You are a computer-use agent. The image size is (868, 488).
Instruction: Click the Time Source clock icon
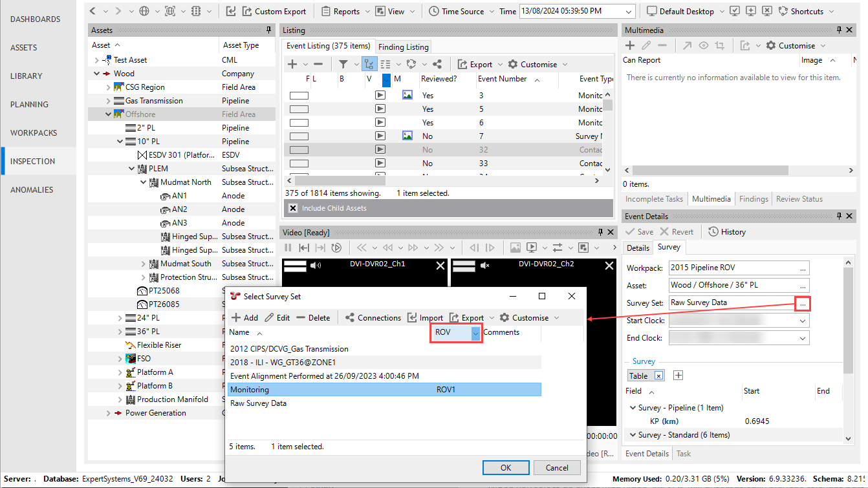434,11
